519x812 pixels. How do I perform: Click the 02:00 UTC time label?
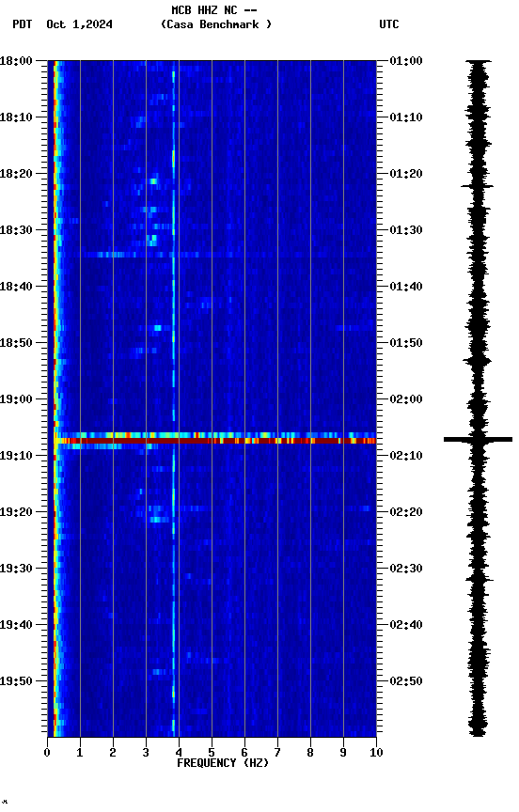(406, 399)
